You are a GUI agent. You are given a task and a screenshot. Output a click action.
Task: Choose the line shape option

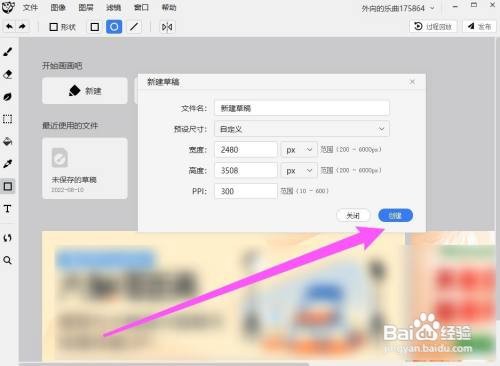(134, 27)
